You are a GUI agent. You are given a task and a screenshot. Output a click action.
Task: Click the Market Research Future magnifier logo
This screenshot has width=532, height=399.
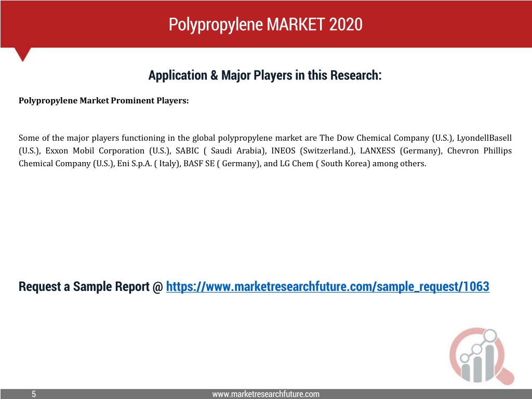click(x=482, y=356)
